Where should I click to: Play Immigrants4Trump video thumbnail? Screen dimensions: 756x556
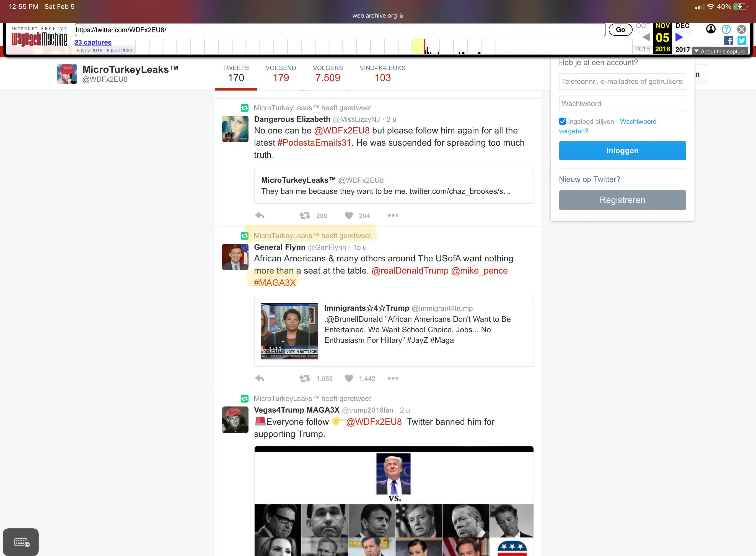pos(289,331)
